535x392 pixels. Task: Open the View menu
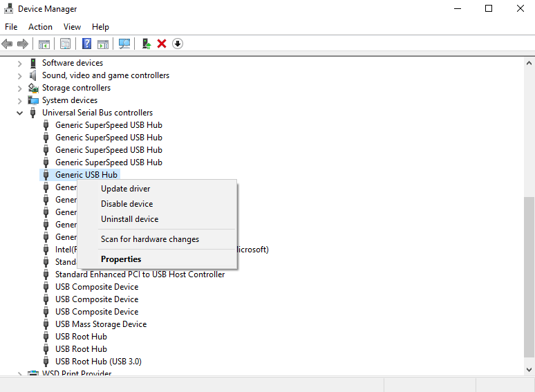tap(72, 26)
